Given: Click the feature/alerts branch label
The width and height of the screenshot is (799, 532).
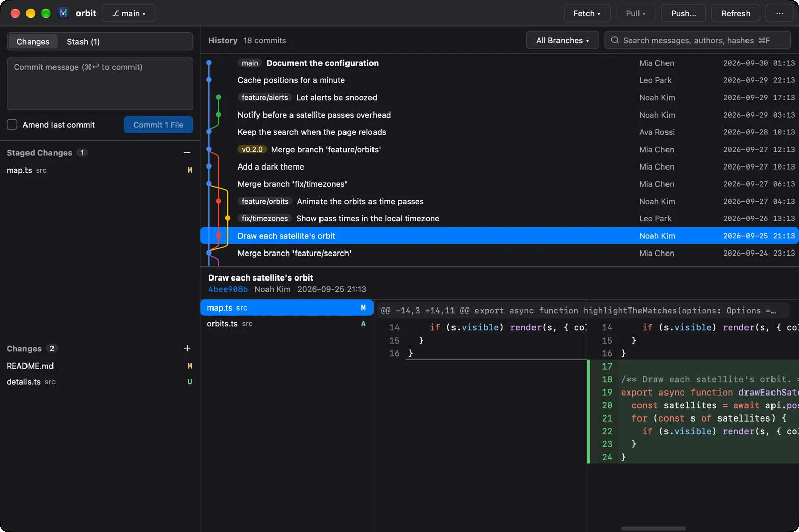Looking at the screenshot, I should click(265, 97).
